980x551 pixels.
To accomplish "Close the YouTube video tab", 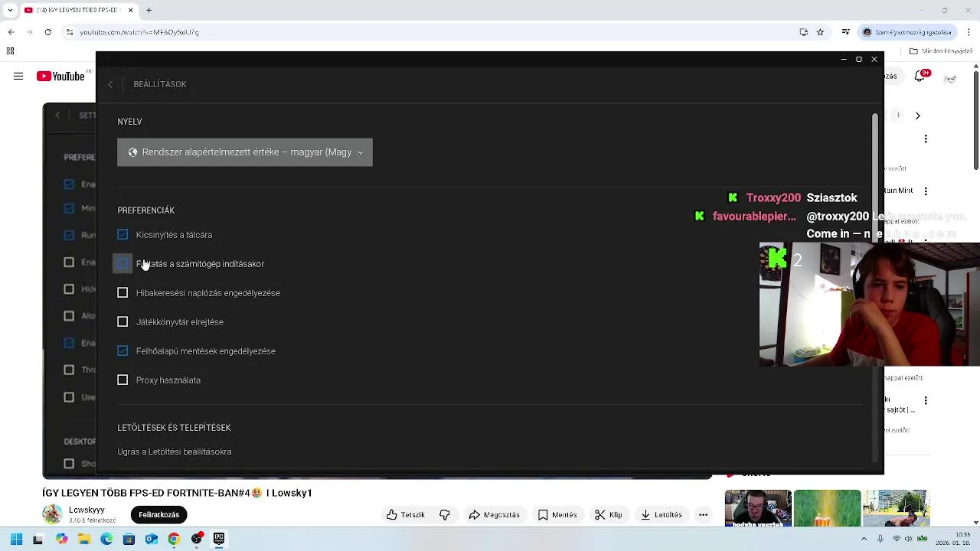I will (130, 11).
